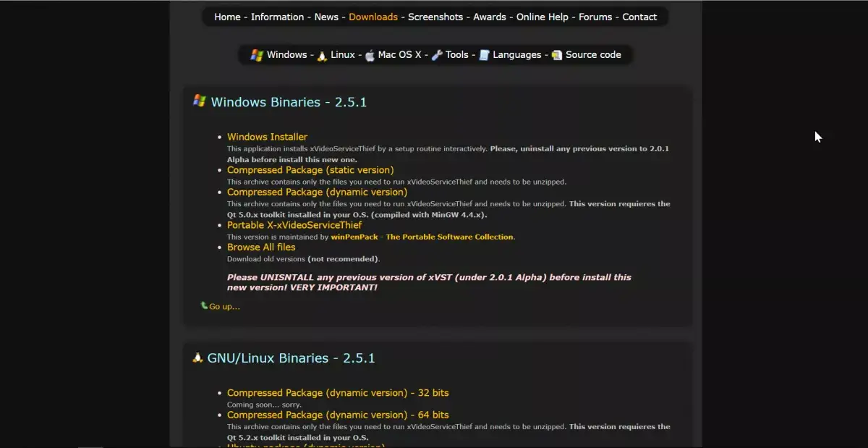Click the document icon beside Languages
The height and width of the screenshot is (448, 868).
485,55
